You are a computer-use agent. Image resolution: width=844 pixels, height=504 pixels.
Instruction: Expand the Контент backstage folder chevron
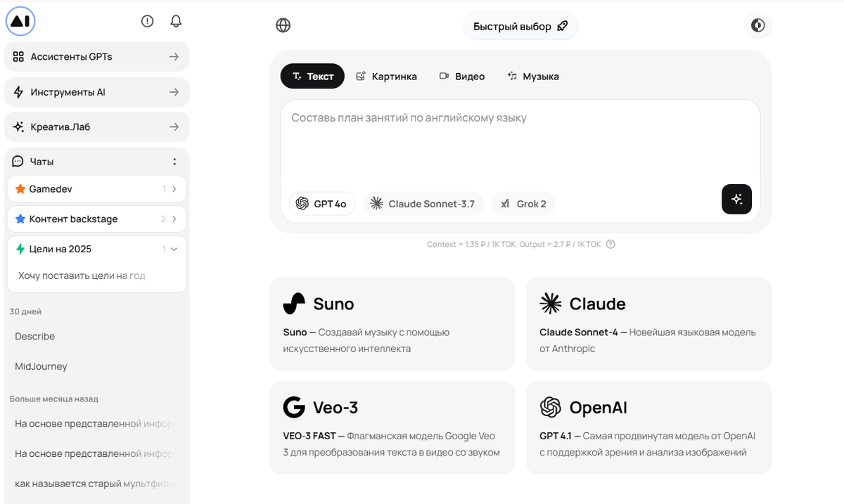click(x=174, y=219)
